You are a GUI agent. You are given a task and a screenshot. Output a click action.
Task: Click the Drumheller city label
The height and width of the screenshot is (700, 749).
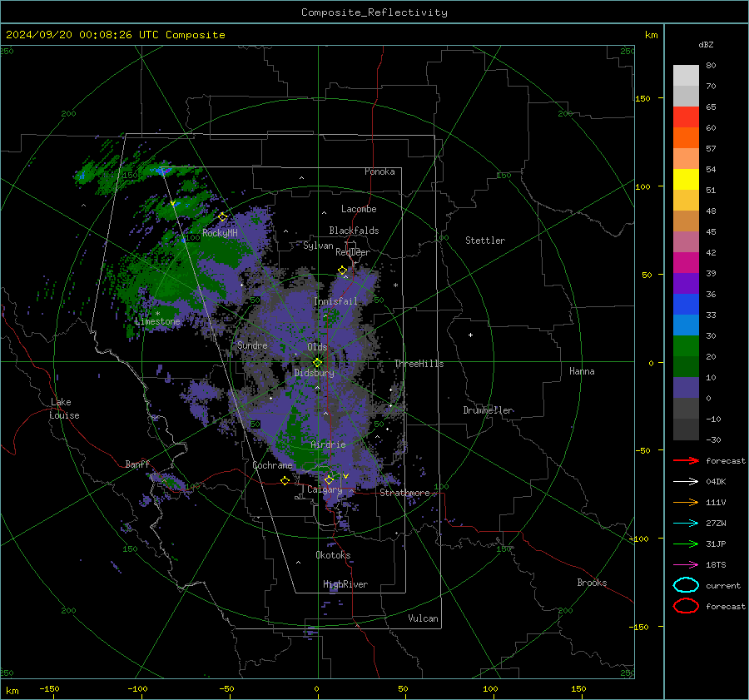488,410
